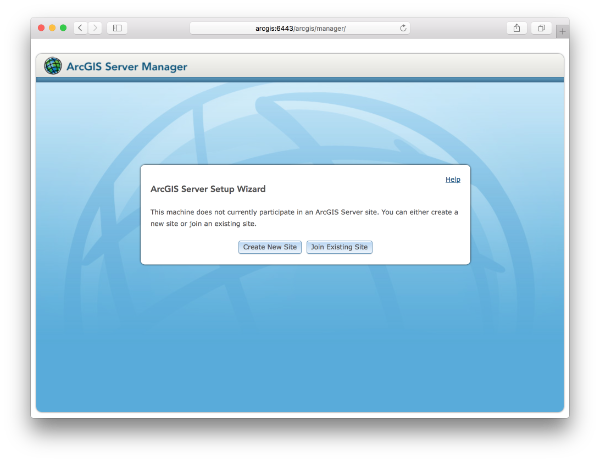The image size is (600, 462).
Task: Click the address bar with arcgis:6443 URL
Action: 300,28
